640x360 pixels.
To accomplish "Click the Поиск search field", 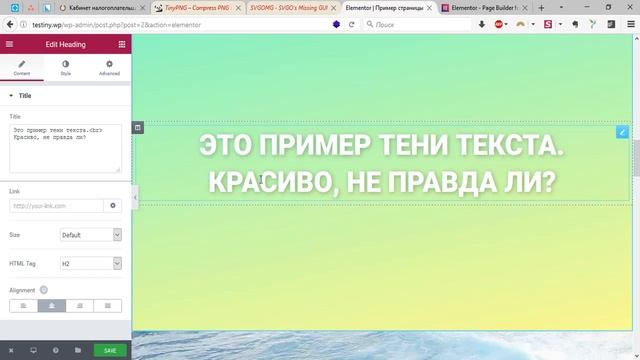I will tap(416, 24).
